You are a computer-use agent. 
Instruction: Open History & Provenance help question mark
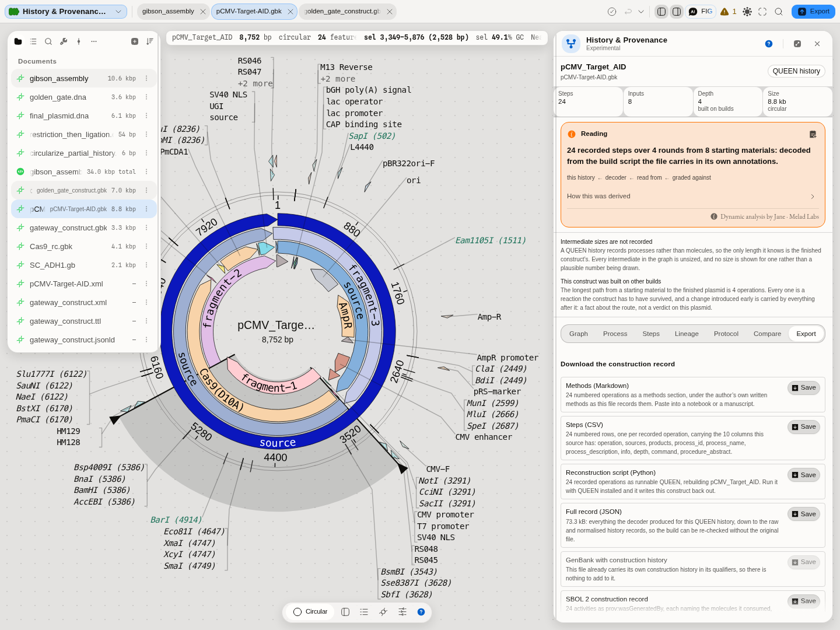coord(769,44)
